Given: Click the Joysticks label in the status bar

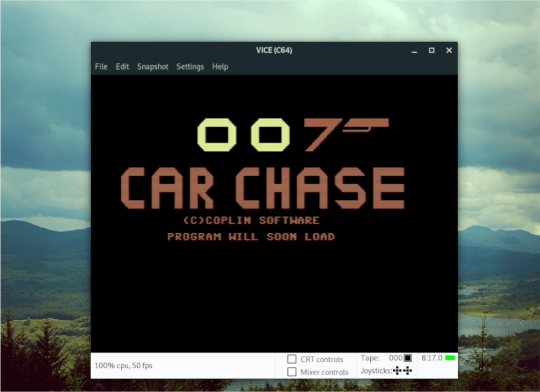Looking at the screenshot, I should click(x=376, y=370).
